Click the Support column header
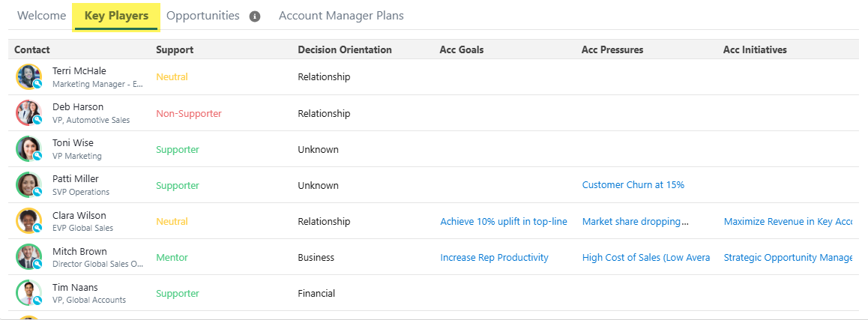 pyautogui.click(x=175, y=49)
